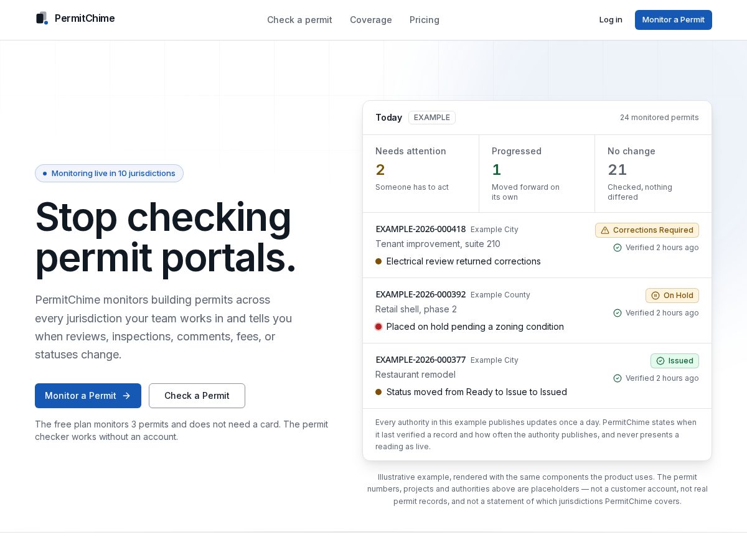This screenshot has width=747, height=560.
Task: Click the verified check icon for permit 000418
Action: tap(618, 248)
